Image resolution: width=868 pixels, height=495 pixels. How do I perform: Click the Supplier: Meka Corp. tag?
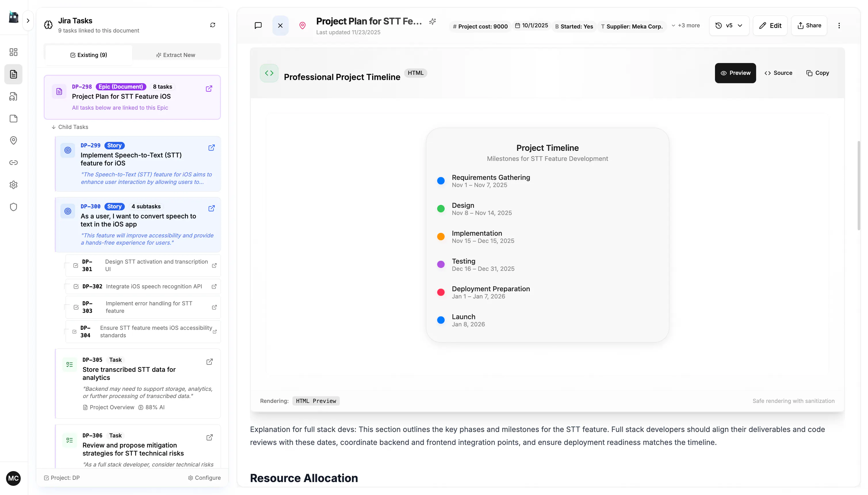(632, 26)
